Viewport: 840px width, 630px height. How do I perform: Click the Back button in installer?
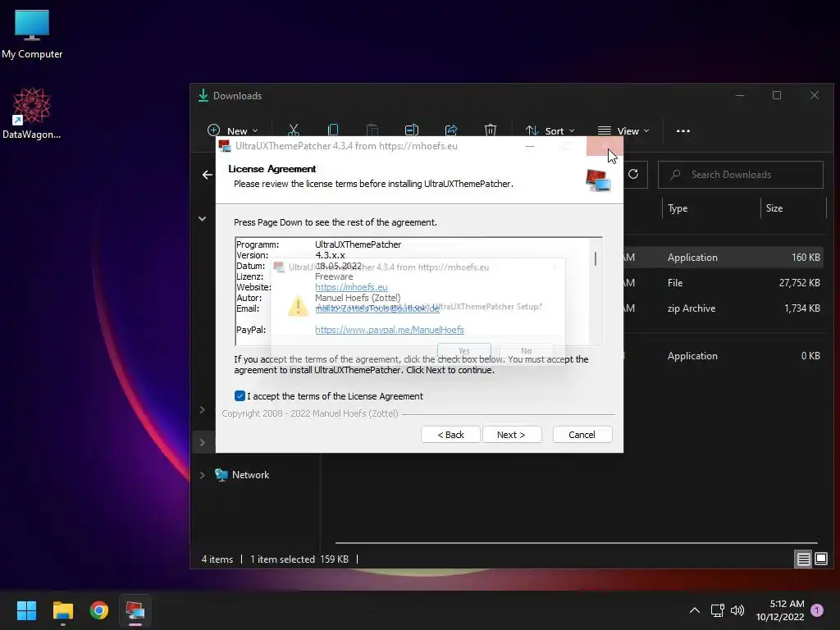coord(450,435)
